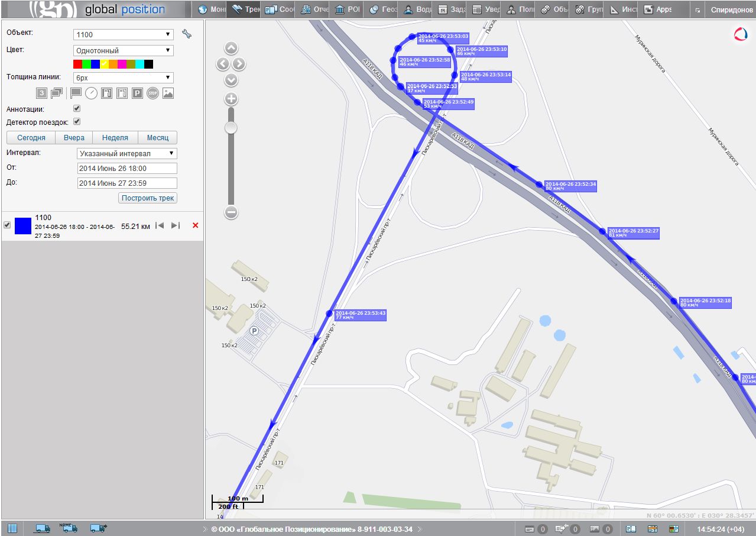Pick the red color swatch
Screen dimensions: 756x536
[x=77, y=64]
